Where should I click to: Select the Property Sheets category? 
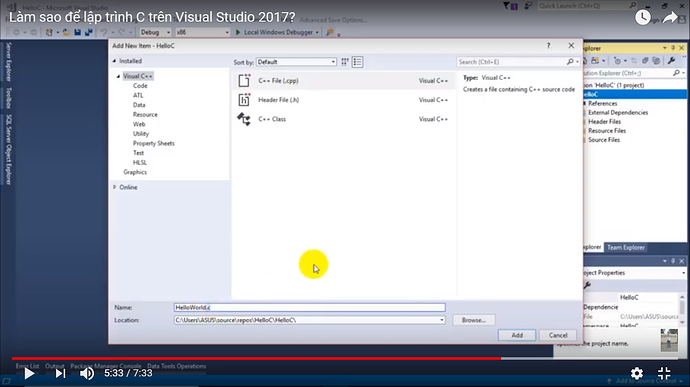click(x=154, y=144)
